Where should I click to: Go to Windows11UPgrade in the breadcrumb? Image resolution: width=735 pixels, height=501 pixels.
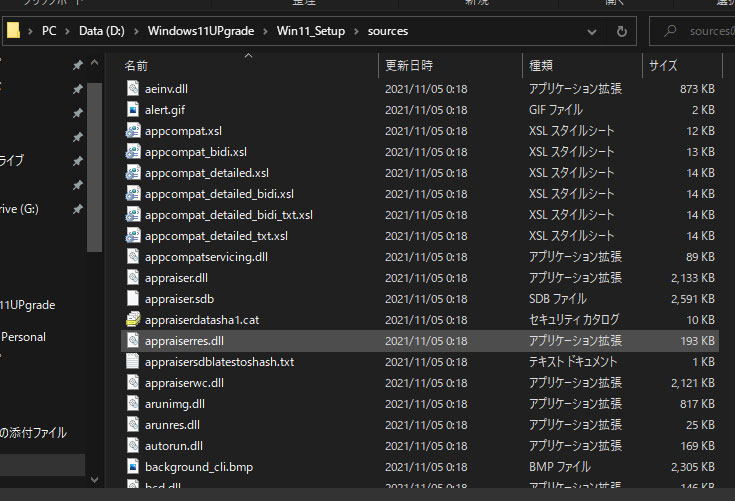tap(201, 31)
